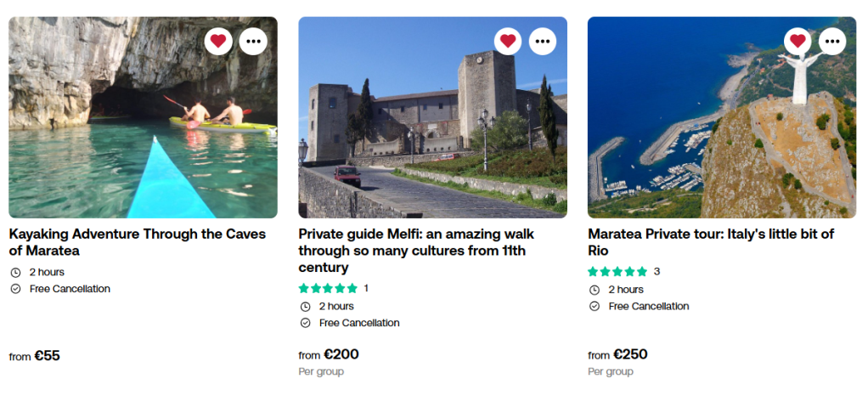868x396 pixels.
Task: Click the five-star rating on Melfi guide
Action: point(328,289)
